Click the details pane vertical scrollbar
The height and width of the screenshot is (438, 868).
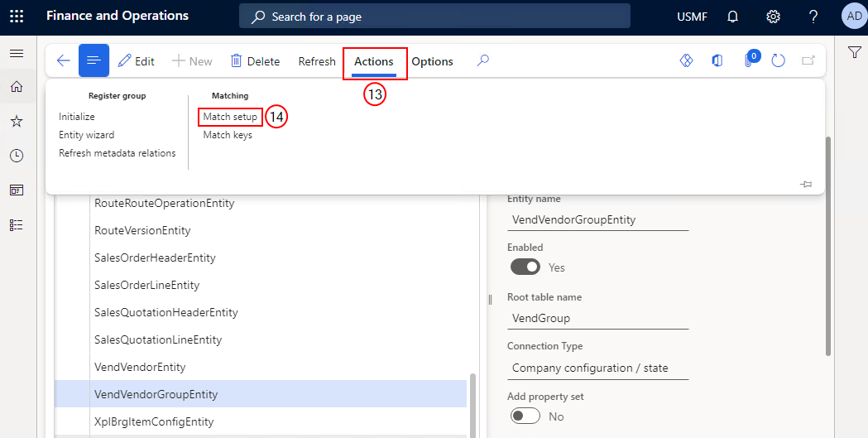(828, 247)
